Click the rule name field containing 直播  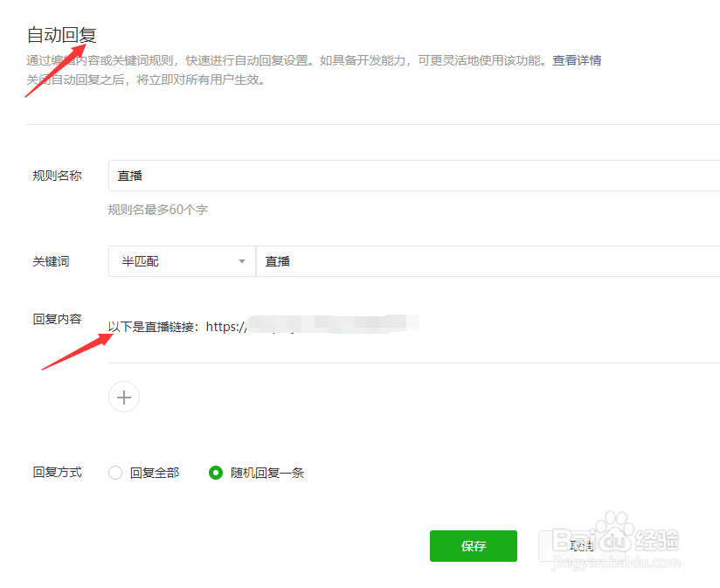coord(262,176)
